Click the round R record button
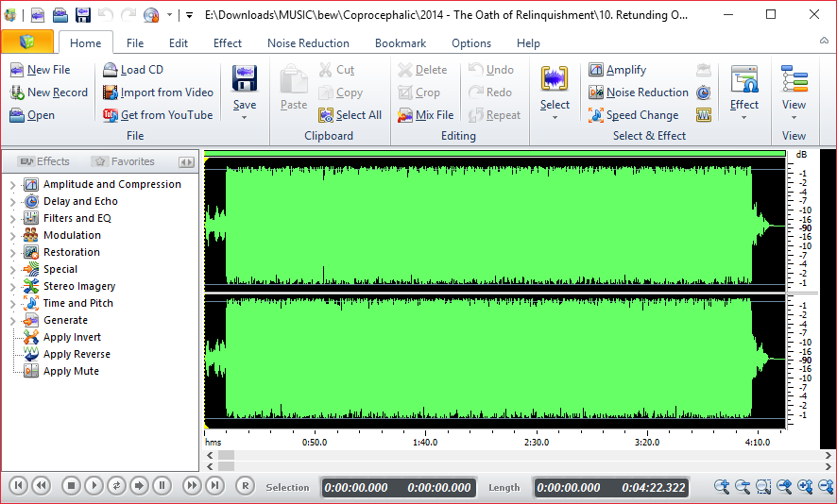Viewport: 837px width, 504px height. coord(245,485)
